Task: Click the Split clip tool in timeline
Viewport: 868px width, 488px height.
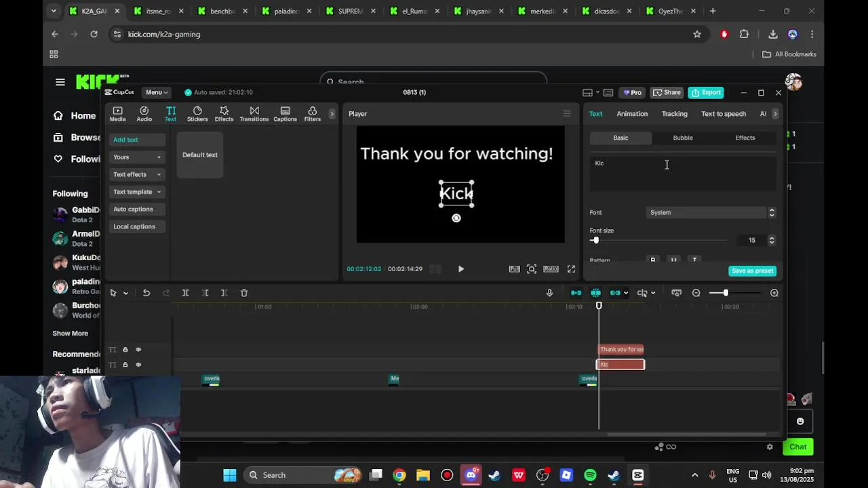Action: [185, 293]
